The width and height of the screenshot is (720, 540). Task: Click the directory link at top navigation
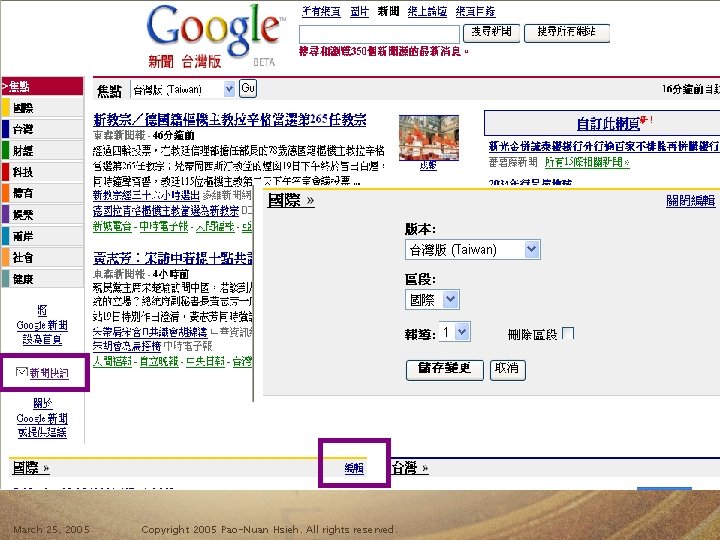(x=475, y=11)
